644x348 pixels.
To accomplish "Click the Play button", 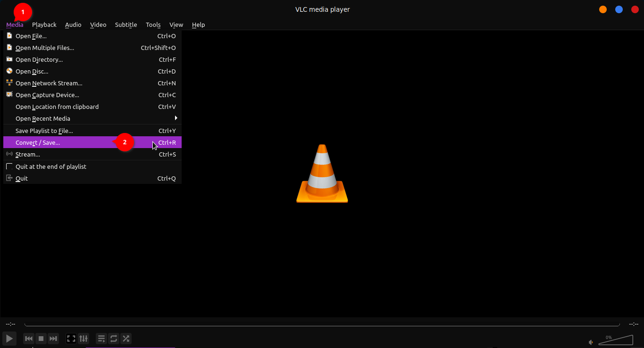I will (x=9, y=339).
